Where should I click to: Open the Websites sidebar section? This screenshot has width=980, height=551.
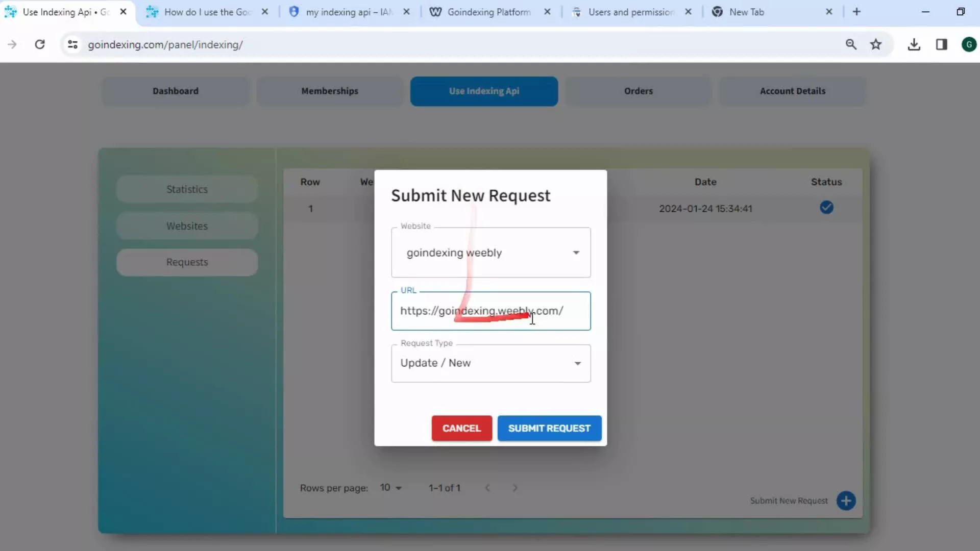(x=187, y=226)
